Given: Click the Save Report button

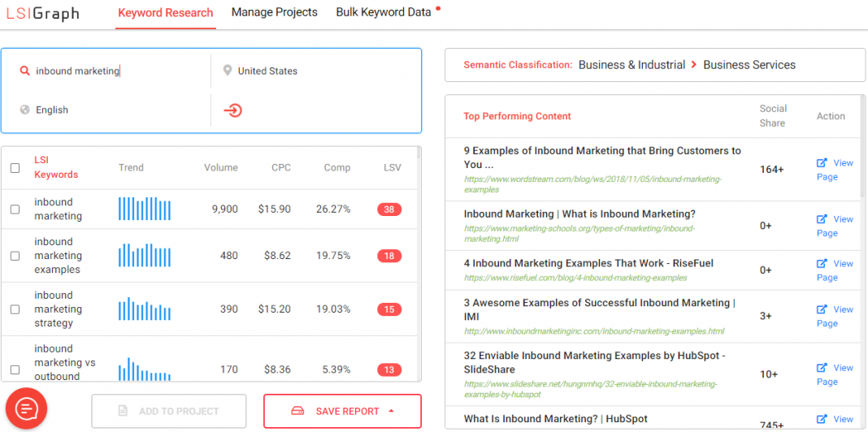Looking at the screenshot, I should coord(343,411).
